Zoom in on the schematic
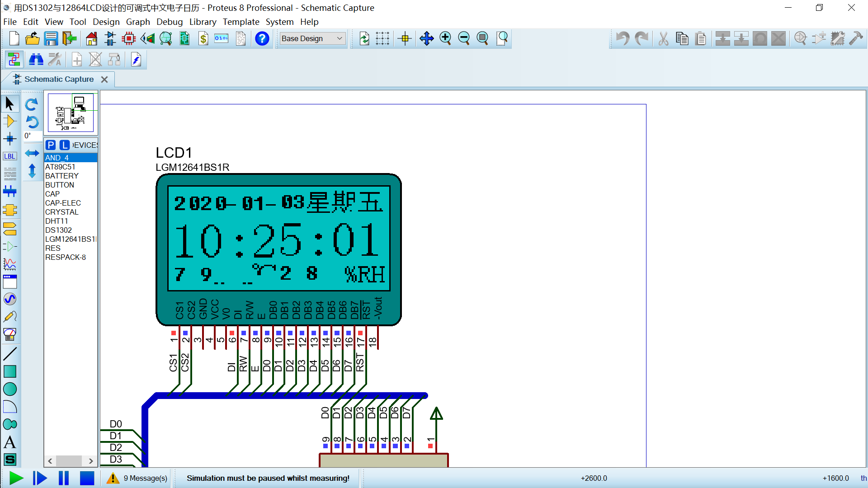868x488 pixels. 445,38
